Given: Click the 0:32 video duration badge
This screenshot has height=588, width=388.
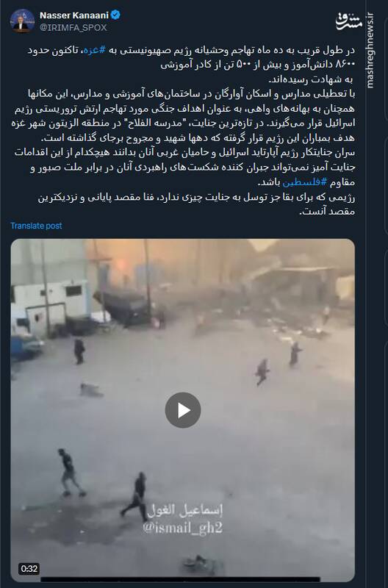Looking at the screenshot, I should pos(29,569).
